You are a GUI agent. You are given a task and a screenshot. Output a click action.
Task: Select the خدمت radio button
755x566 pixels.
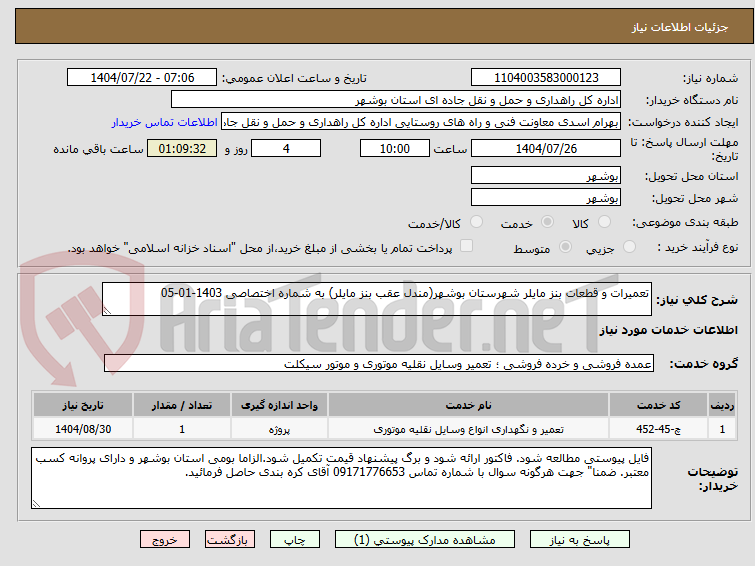tap(547, 222)
